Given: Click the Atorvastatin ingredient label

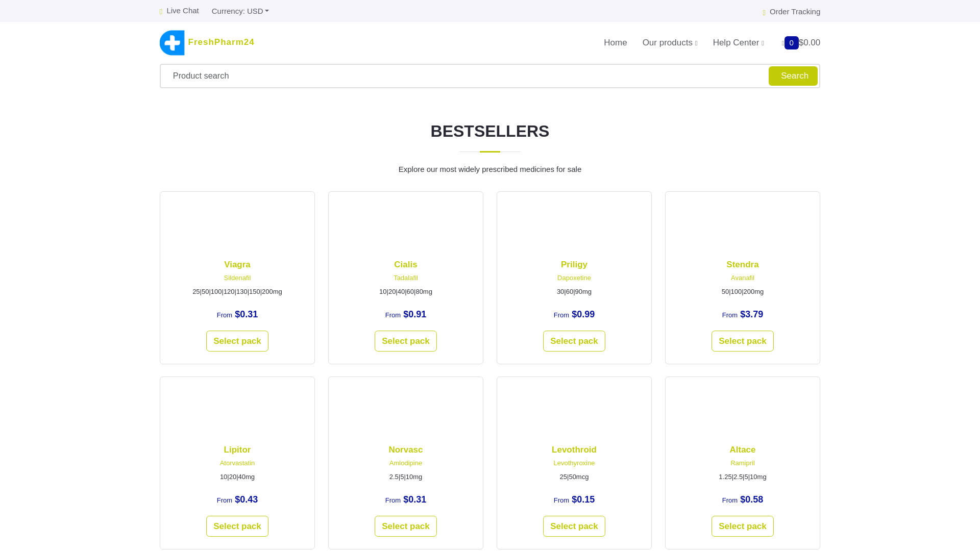Looking at the screenshot, I should [237, 463].
